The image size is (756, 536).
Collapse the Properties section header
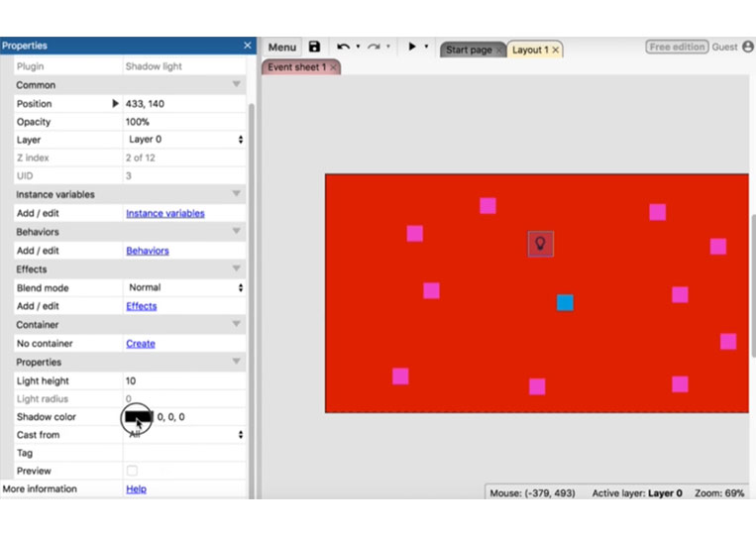(x=236, y=362)
